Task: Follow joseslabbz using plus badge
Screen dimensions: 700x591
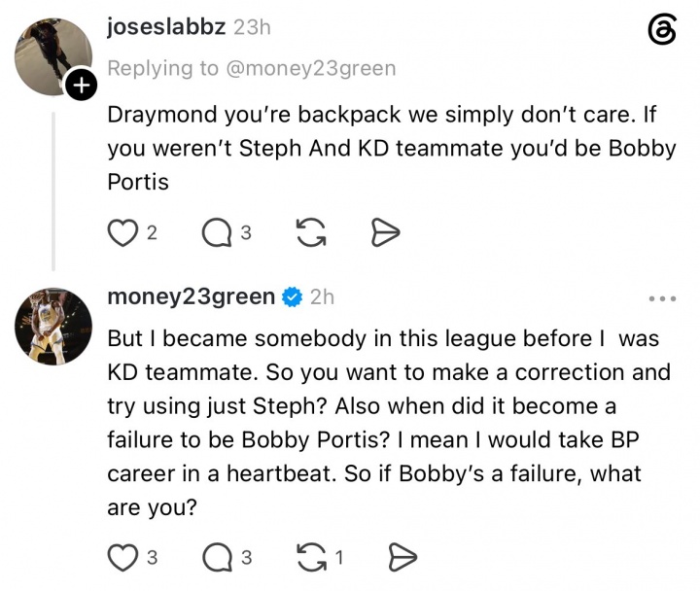Action: (81, 85)
